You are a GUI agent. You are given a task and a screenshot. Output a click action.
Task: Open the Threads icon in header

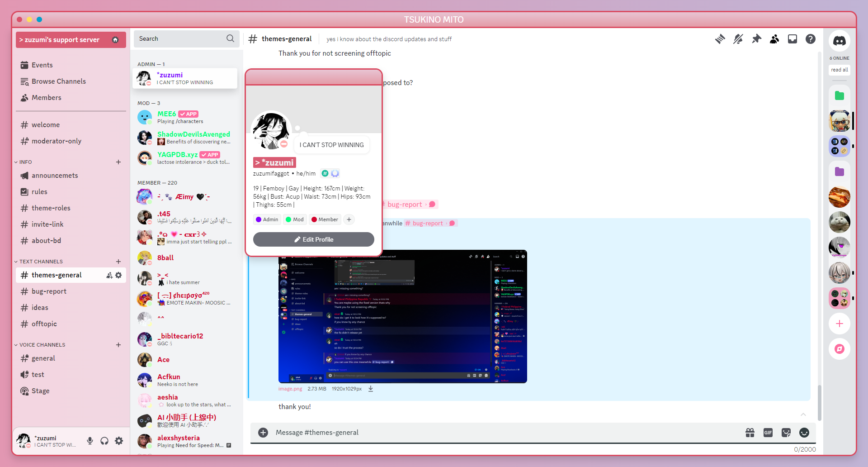720,39
